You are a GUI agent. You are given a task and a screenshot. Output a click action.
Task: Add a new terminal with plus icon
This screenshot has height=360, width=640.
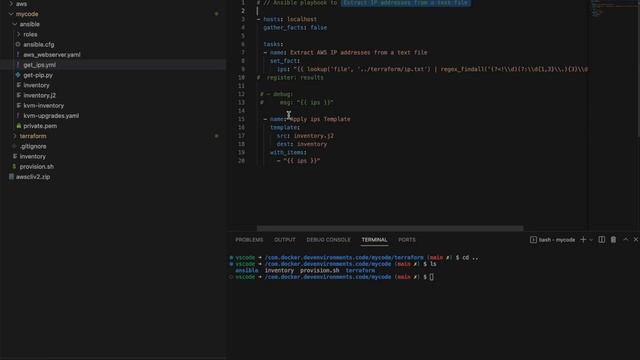tap(583, 240)
